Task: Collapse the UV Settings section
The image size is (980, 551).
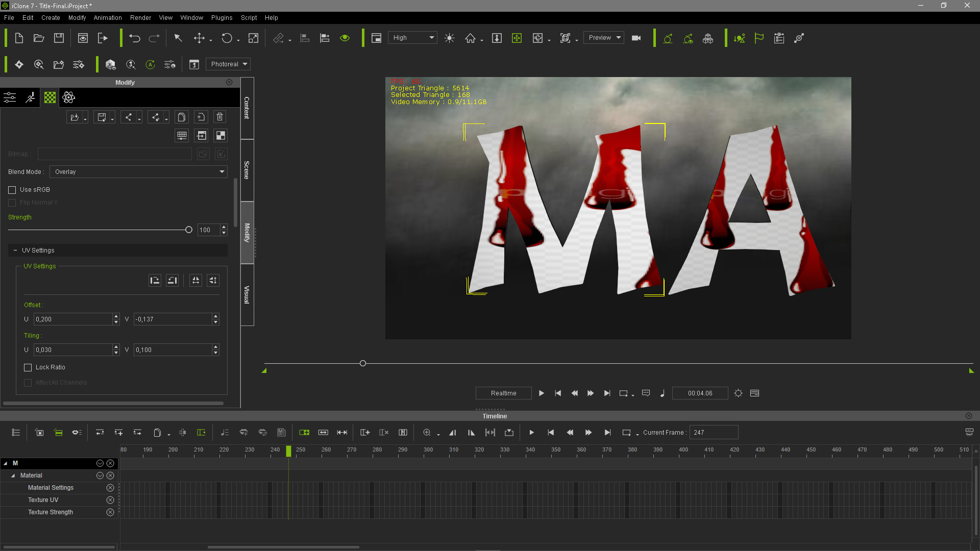Action: [x=15, y=251]
